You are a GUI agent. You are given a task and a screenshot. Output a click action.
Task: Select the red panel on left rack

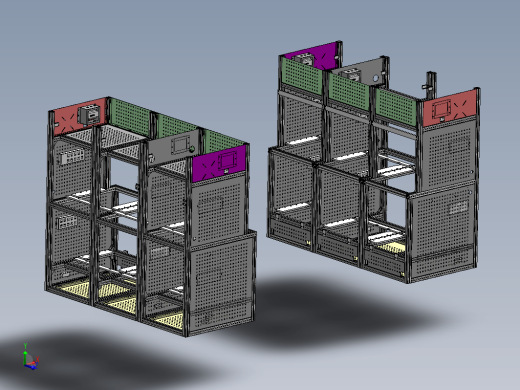(x=80, y=116)
